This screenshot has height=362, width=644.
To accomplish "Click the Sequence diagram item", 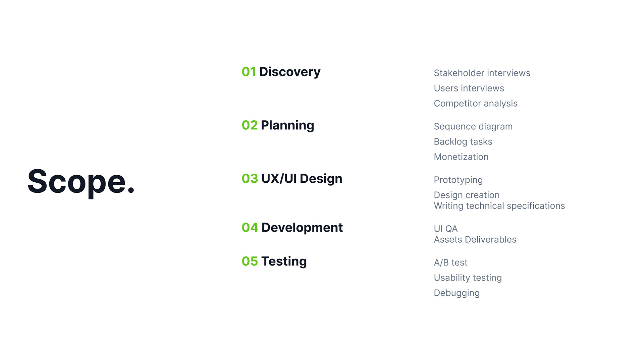I will tap(473, 126).
